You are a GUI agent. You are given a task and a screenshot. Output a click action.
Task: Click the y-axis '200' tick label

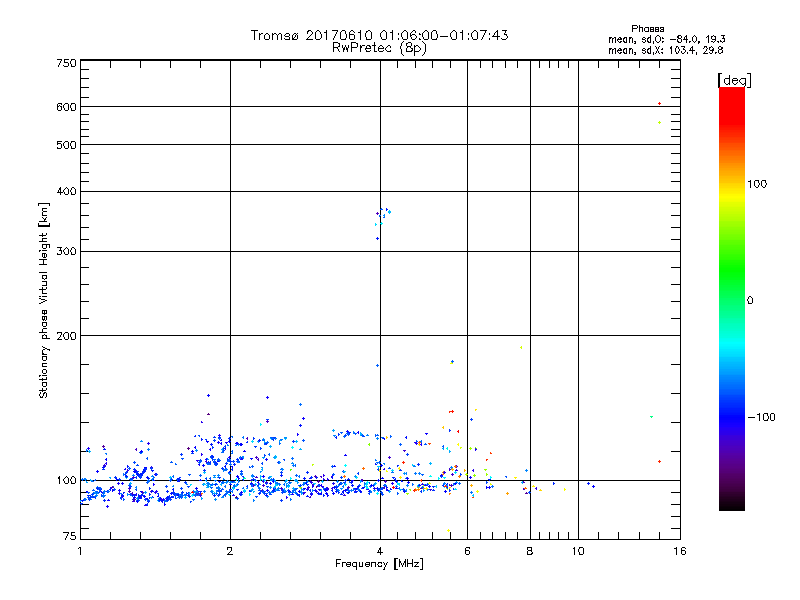click(x=66, y=336)
